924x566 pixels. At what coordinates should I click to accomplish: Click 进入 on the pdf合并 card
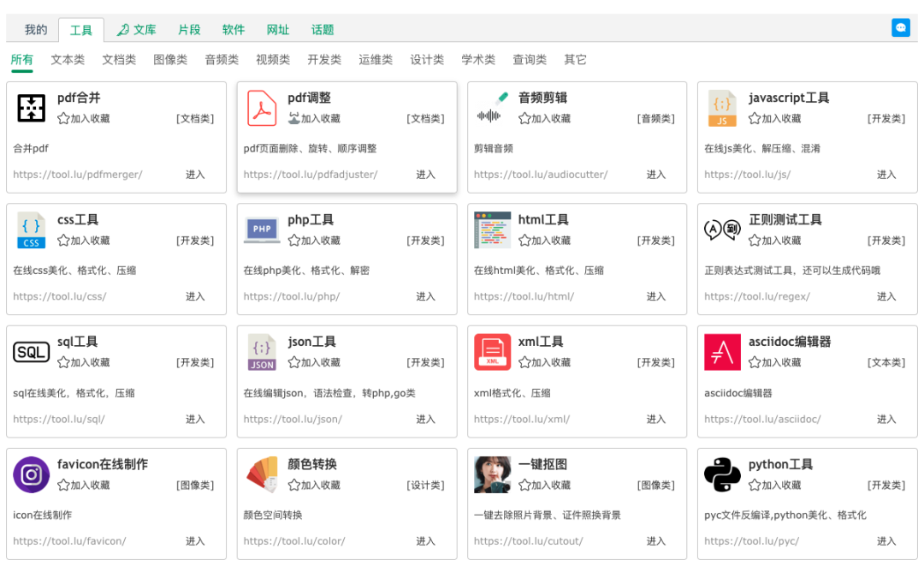tap(195, 175)
